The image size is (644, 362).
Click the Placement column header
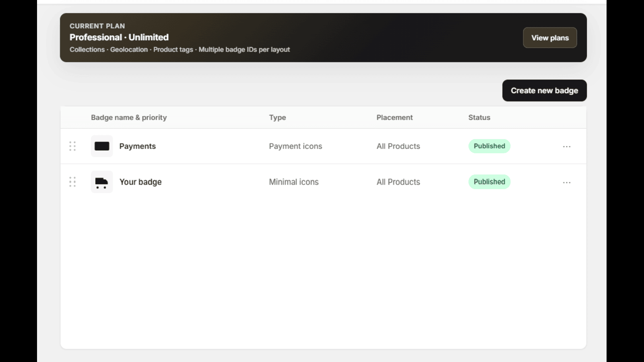click(394, 117)
